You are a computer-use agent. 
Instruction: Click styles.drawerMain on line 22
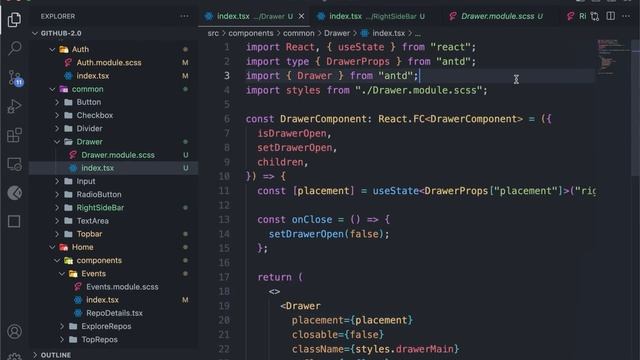pyautogui.click(x=404, y=349)
